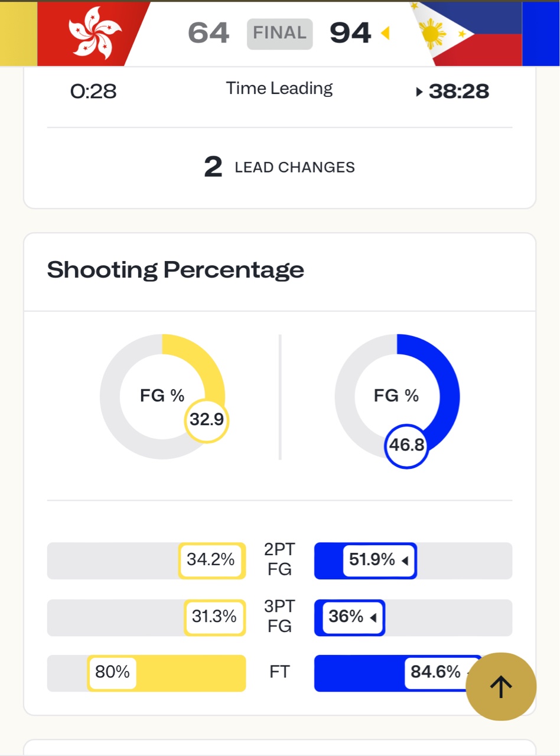Tap the Philippines flag icon
560x756 pixels.
click(x=467, y=34)
